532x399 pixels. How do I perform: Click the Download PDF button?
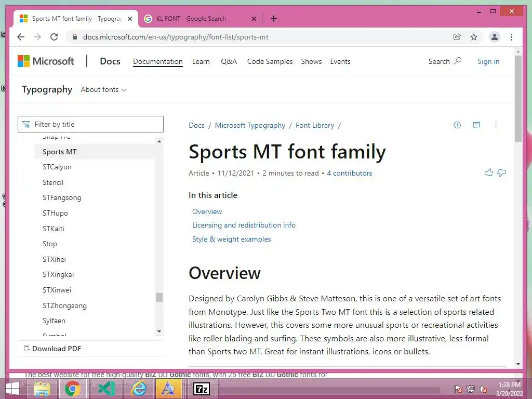point(52,349)
